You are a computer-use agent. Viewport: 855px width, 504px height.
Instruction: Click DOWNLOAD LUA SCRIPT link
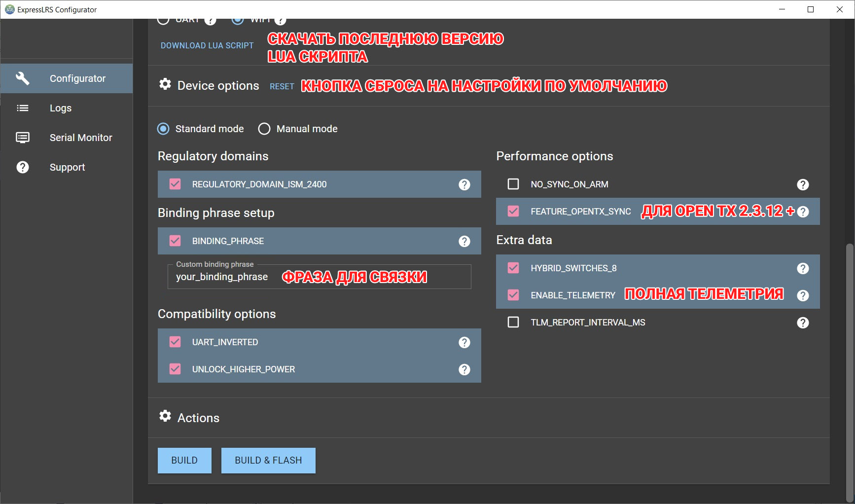point(207,45)
